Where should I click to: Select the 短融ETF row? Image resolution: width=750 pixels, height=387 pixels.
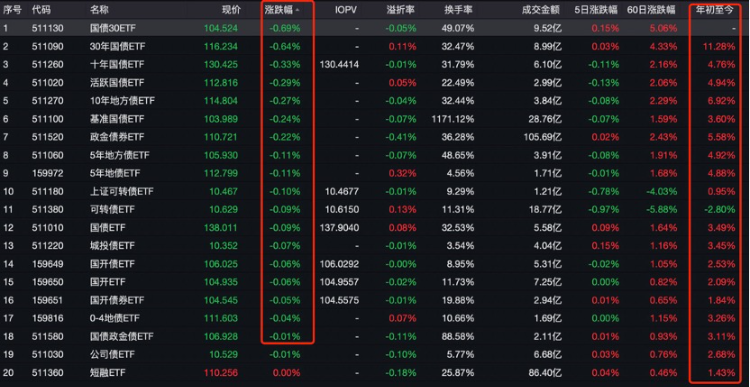[x=375, y=373]
